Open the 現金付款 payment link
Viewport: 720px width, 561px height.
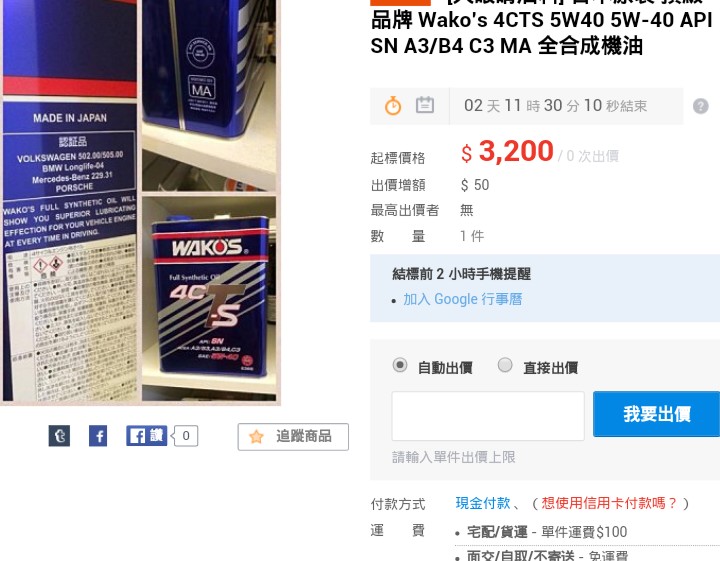click(483, 503)
